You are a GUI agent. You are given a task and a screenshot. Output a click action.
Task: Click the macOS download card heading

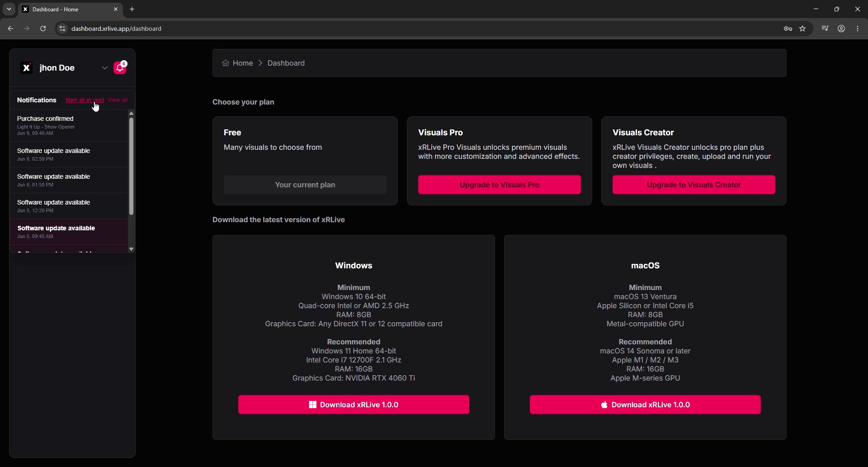pyautogui.click(x=645, y=266)
